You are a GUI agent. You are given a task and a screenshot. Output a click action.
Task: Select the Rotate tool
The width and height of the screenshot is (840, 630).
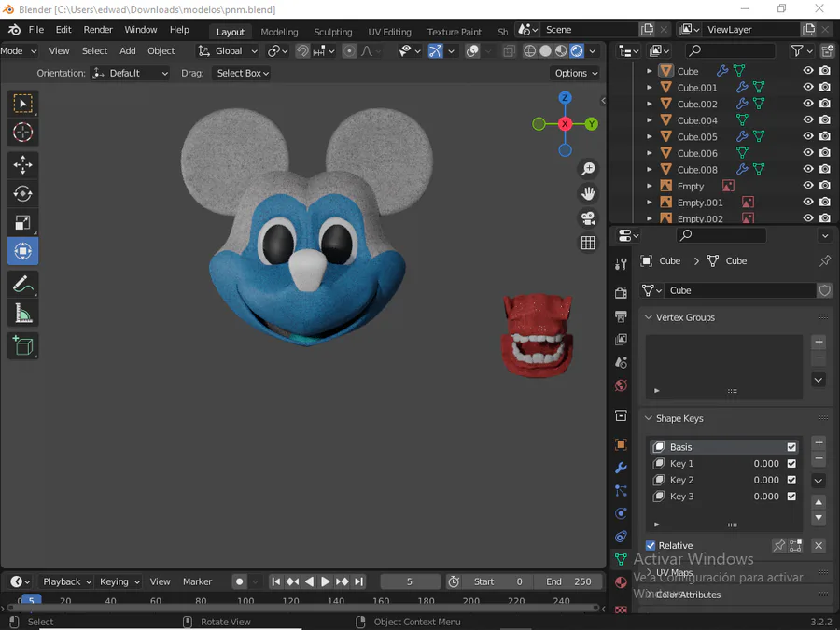[23, 194]
